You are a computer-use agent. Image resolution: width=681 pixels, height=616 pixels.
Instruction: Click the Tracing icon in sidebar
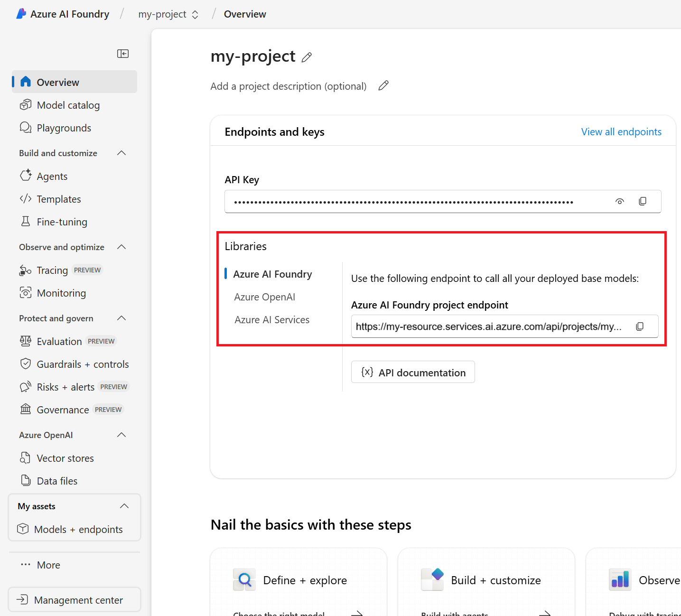26,270
